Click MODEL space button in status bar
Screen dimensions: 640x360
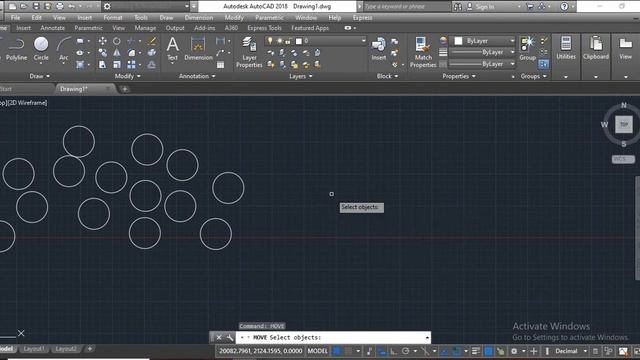317,351
